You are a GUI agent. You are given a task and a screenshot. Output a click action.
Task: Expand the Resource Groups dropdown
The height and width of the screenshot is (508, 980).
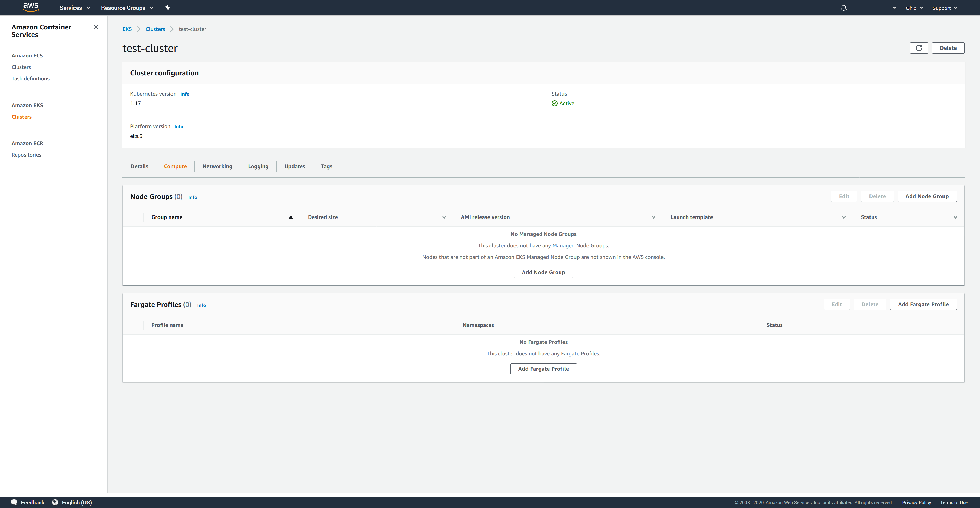(x=127, y=8)
